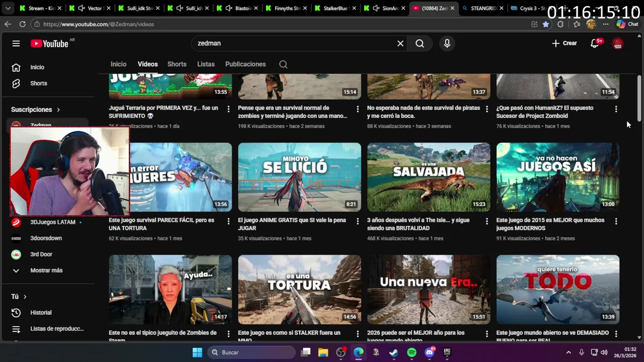The image size is (644, 362).
Task: Open options for survival PARECE FÁCIL video
Action: click(228, 221)
